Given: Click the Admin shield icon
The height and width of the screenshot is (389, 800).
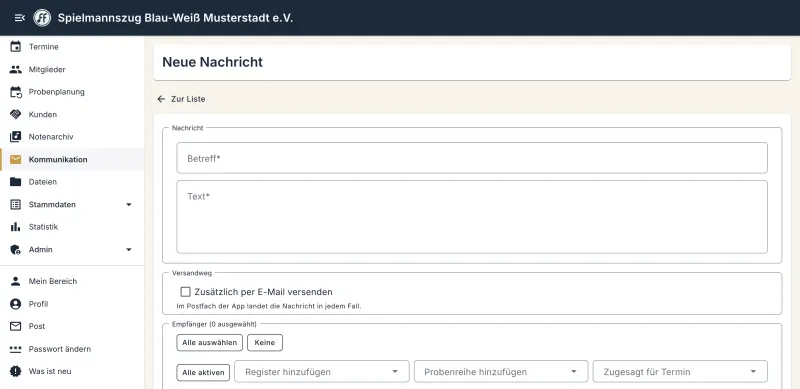Looking at the screenshot, I should [16, 250].
